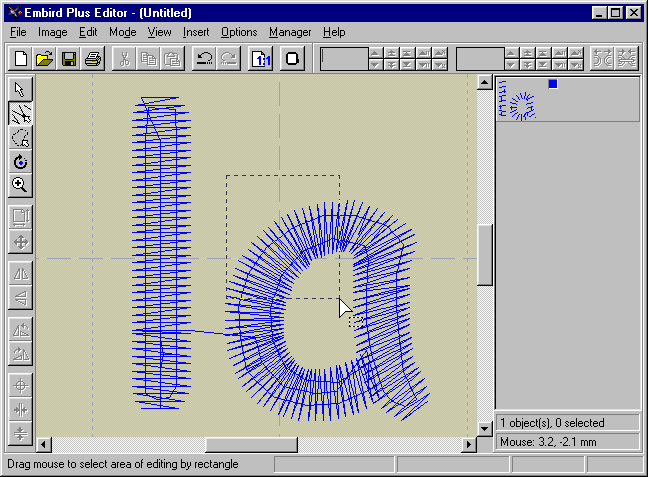Maximize the Embird Plus Editor window
The image size is (648, 477).
coord(615,13)
